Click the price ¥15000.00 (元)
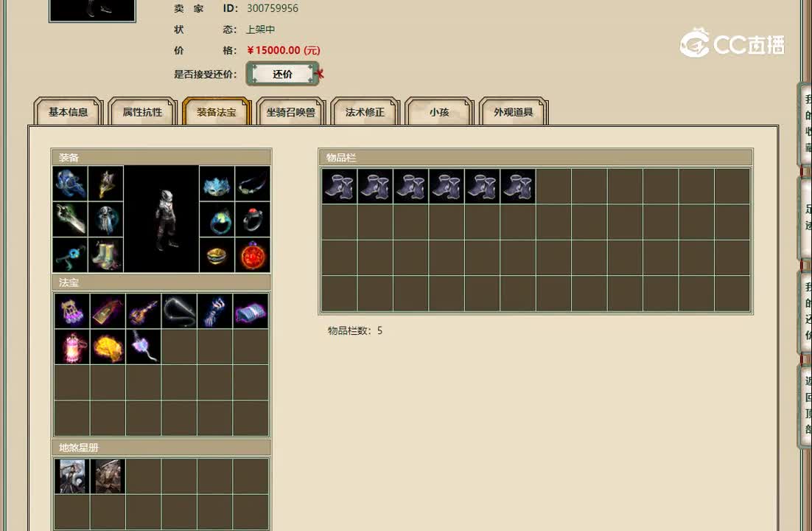 point(284,50)
